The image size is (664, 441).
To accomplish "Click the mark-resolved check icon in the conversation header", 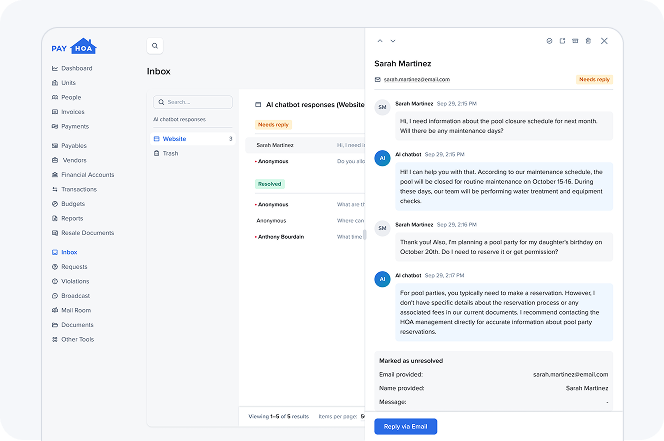I will coord(549,41).
